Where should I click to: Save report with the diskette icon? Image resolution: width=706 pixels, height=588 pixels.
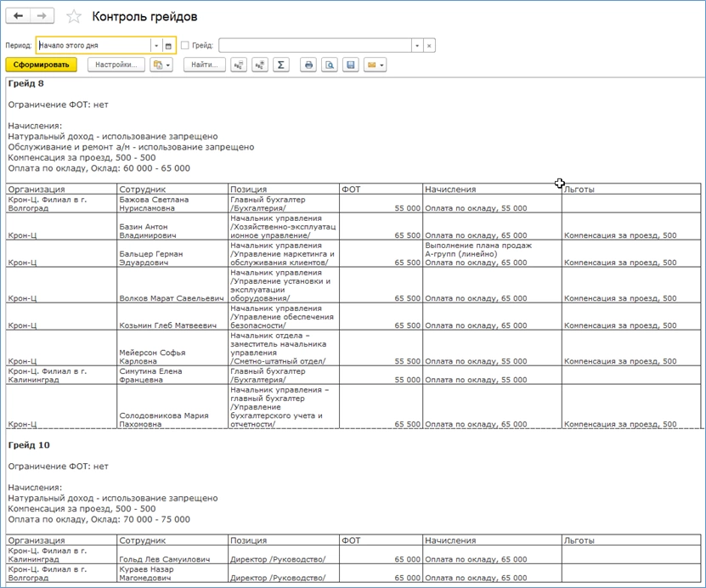coord(350,65)
